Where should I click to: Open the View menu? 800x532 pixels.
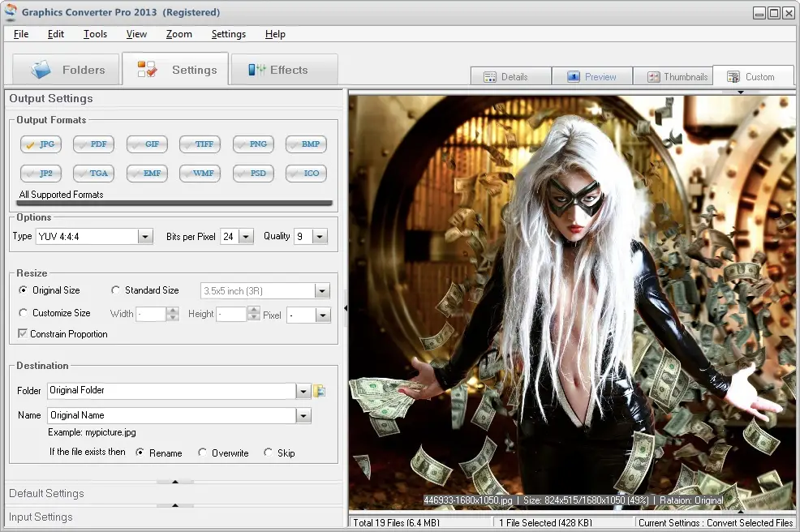[x=137, y=34]
